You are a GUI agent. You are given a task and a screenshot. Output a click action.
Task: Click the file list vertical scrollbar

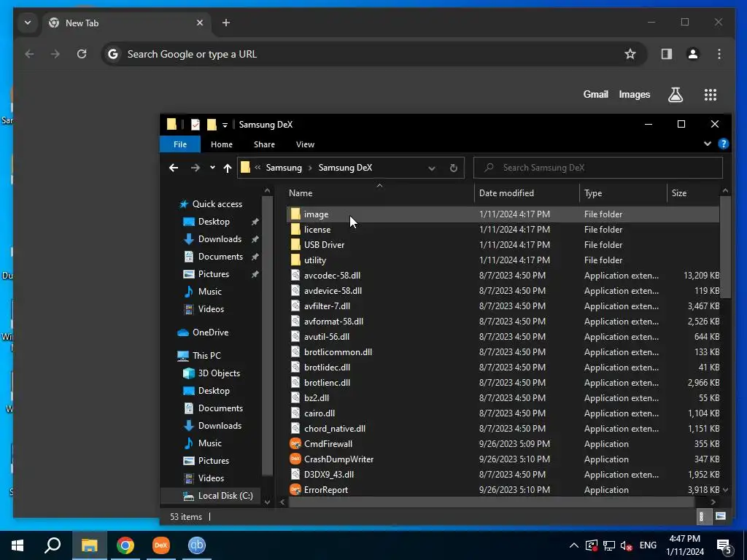click(x=725, y=248)
